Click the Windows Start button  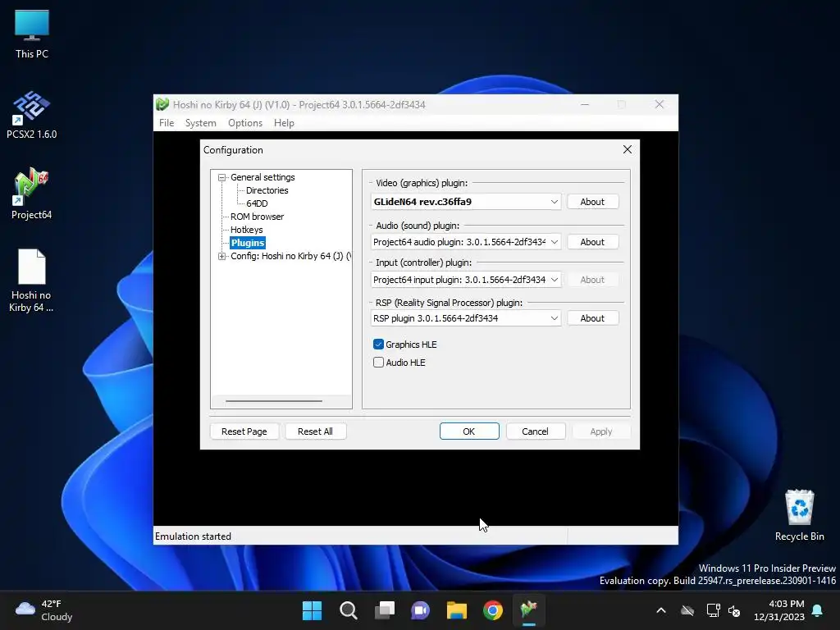(x=312, y=610)
